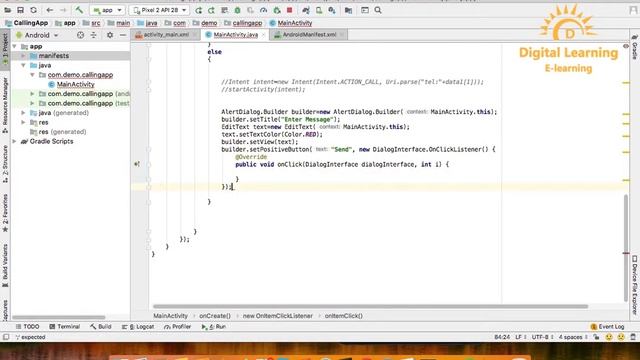640x360 pixels.
Task: Click CallingApp in the breadcrumb bar
Action: pos(27,23)
